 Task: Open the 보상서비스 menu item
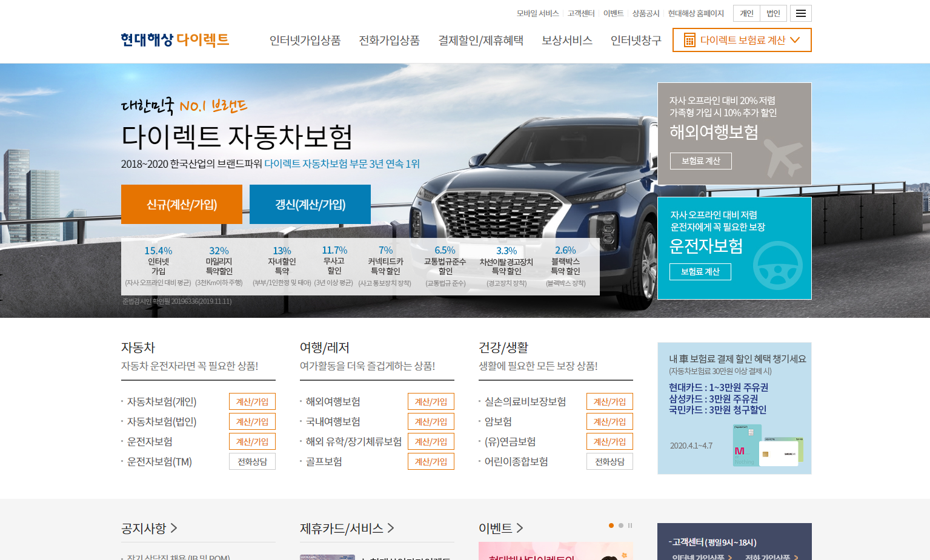[566, 41]
